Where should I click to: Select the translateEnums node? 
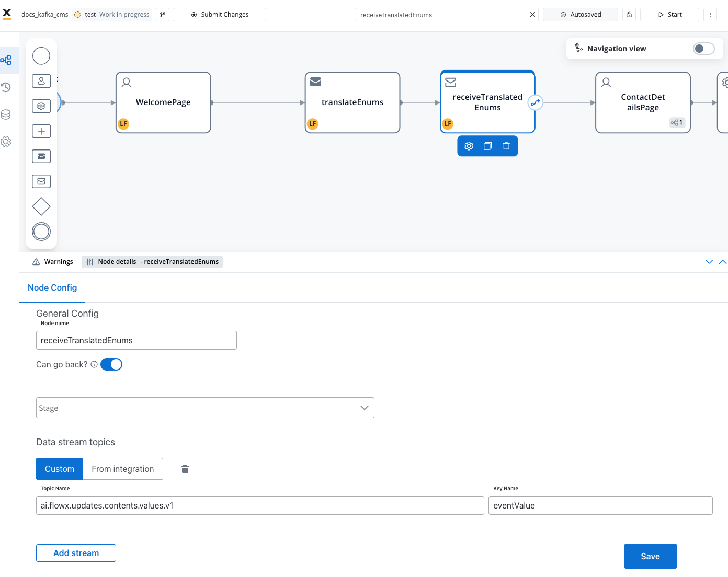coord(352,102)
